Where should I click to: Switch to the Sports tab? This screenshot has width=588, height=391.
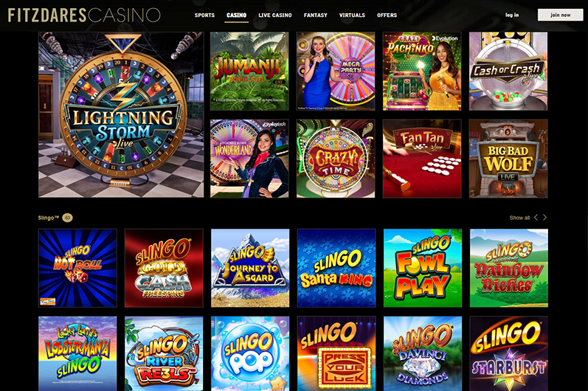204,15
